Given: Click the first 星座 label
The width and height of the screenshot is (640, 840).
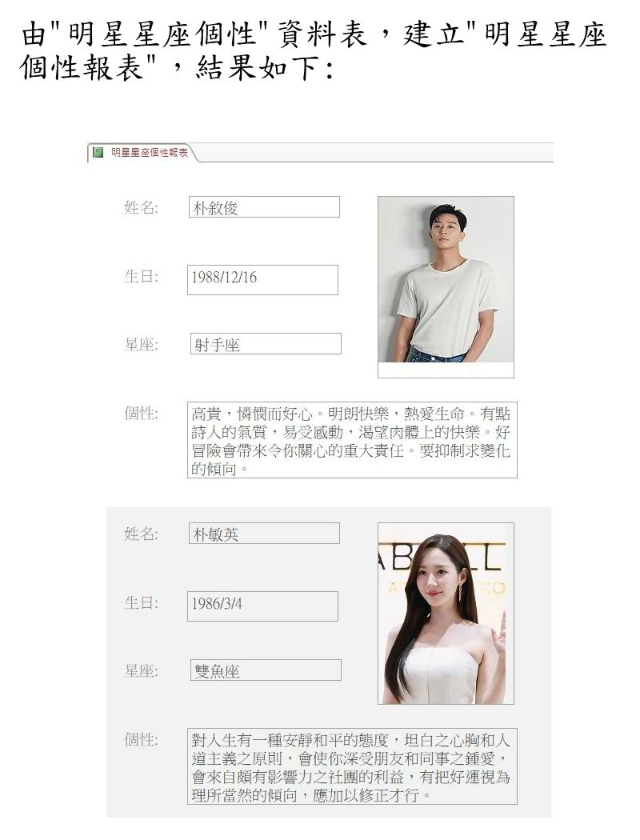Looking at the screenshot, I should coord(141,344).
